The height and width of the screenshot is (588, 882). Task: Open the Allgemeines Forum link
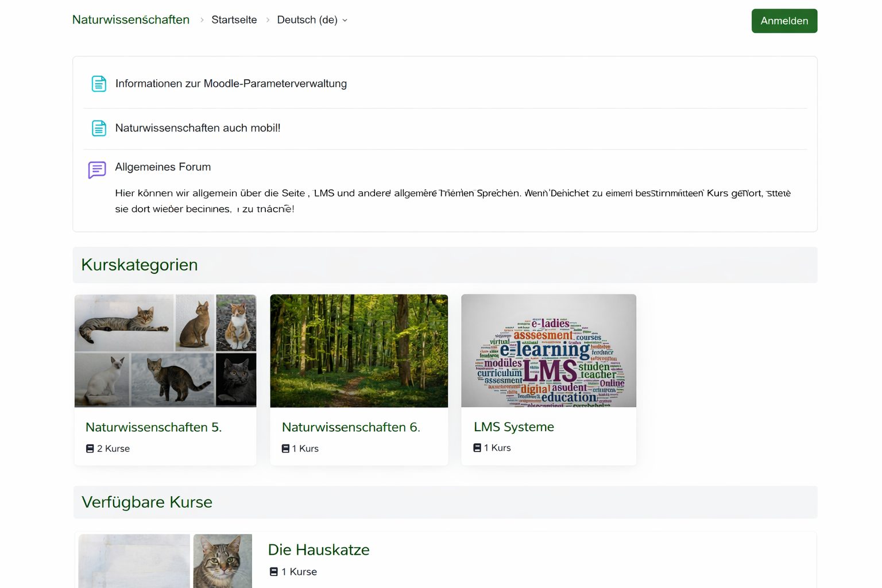(x=163, y=167)
